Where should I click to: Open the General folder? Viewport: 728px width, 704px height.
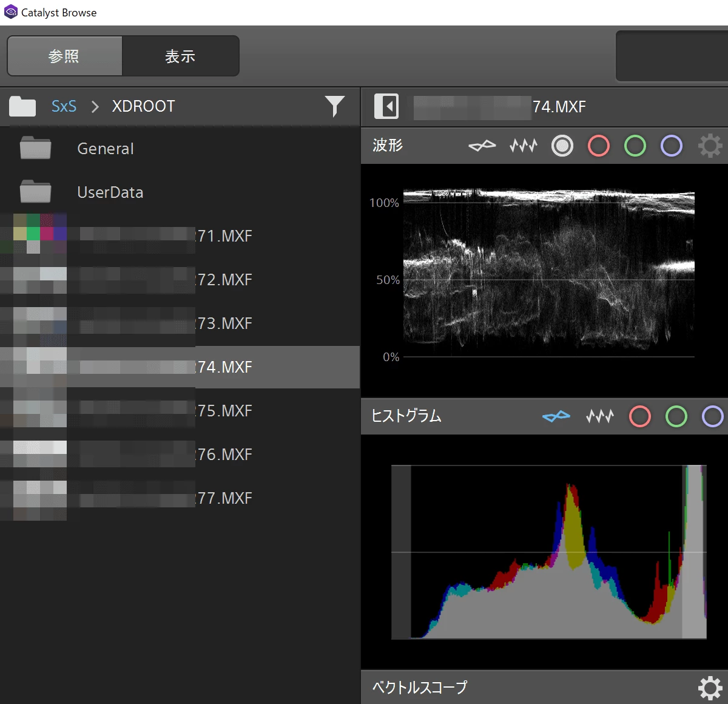pyautogui.click(x=180, y=149)
